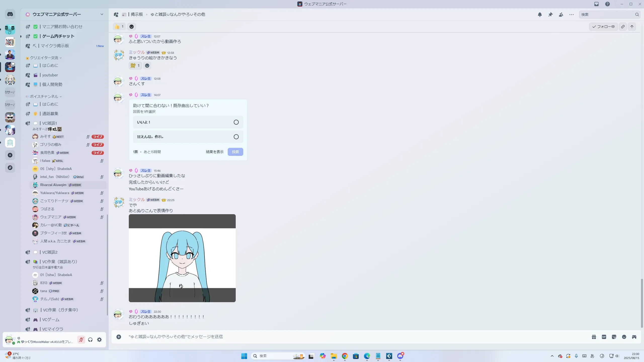Toggle the フォロー中 follow button
This screenshot has height=362, width=644.
(x=603, y=27)
